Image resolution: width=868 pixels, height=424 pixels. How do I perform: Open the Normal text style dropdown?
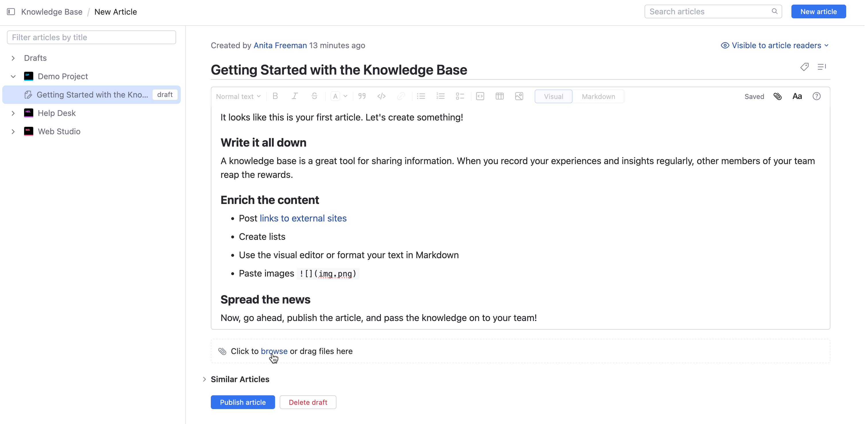(x=238, y=96)
